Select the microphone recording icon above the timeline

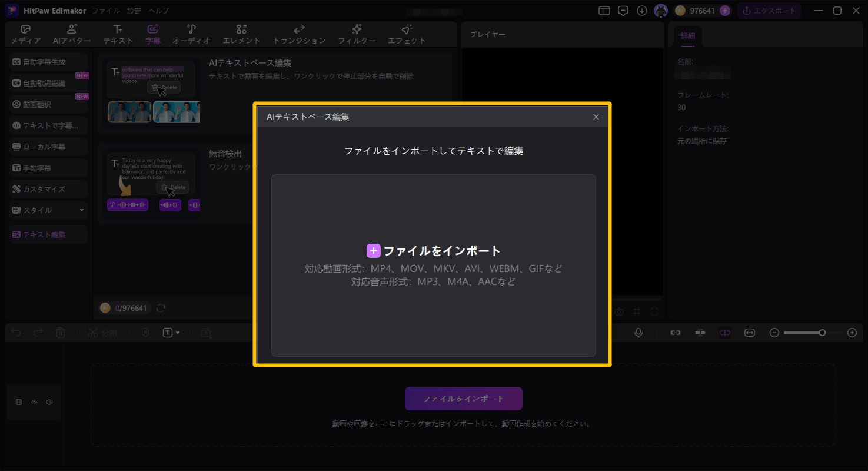pos(638,333)
